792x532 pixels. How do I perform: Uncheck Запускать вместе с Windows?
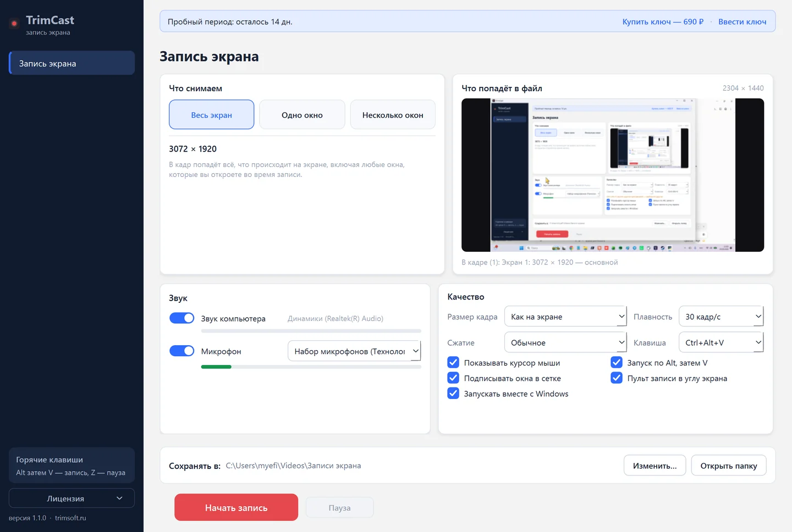pos(453,394)
